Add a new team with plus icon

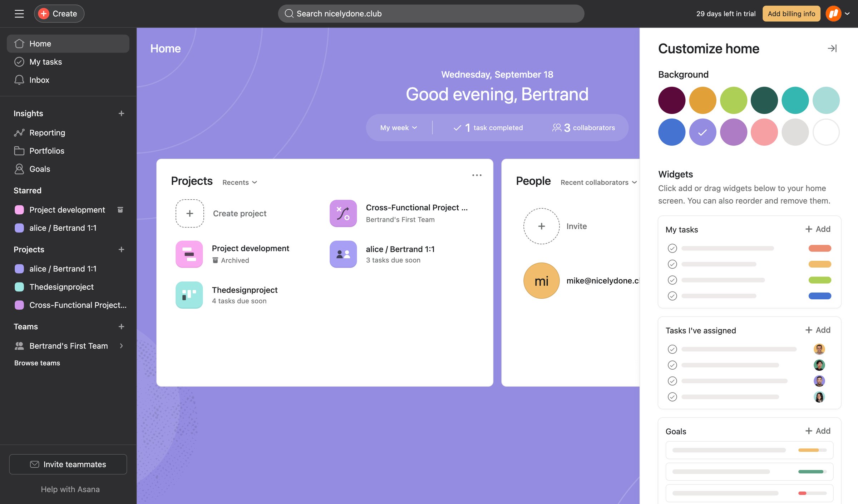pyautogui.click(x=121, y=326)
